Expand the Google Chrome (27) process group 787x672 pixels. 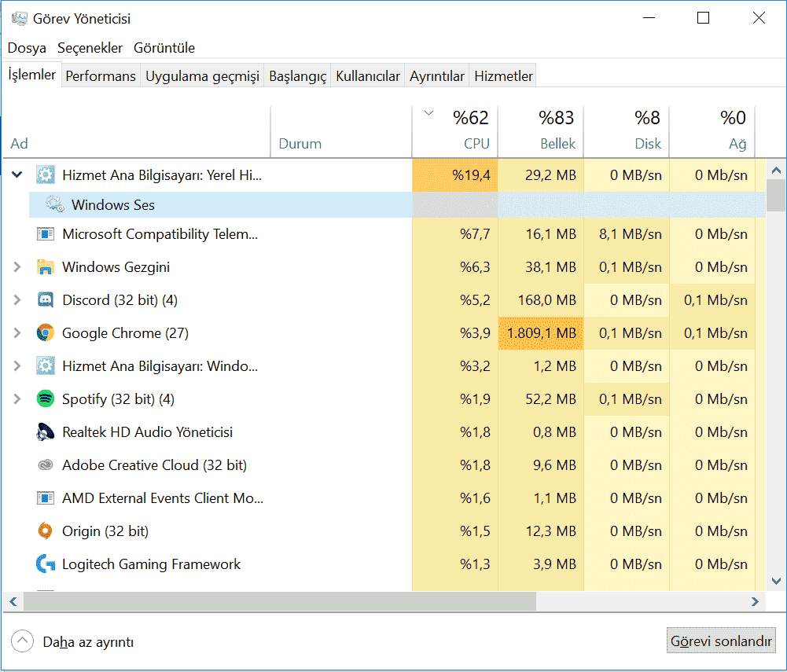tap(17, 332)
